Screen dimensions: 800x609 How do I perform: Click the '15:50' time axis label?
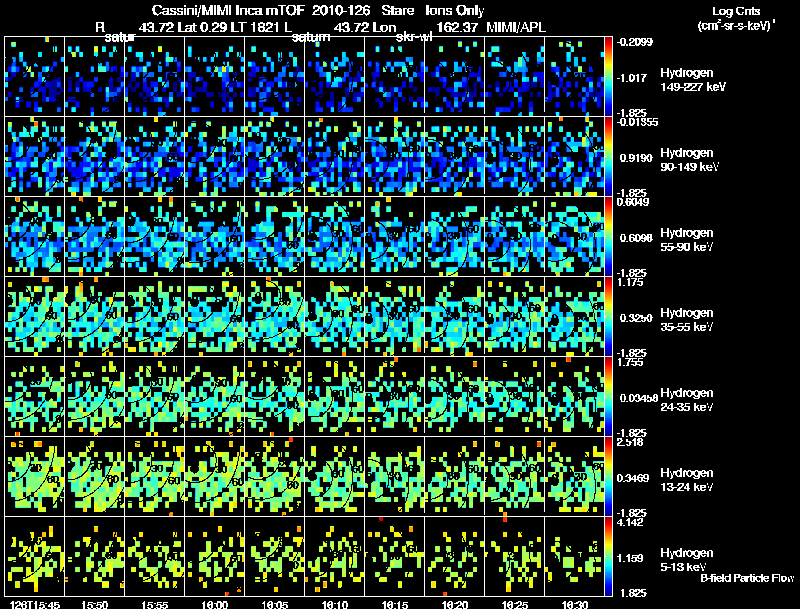pyautogui.click(x=94, y=605)
